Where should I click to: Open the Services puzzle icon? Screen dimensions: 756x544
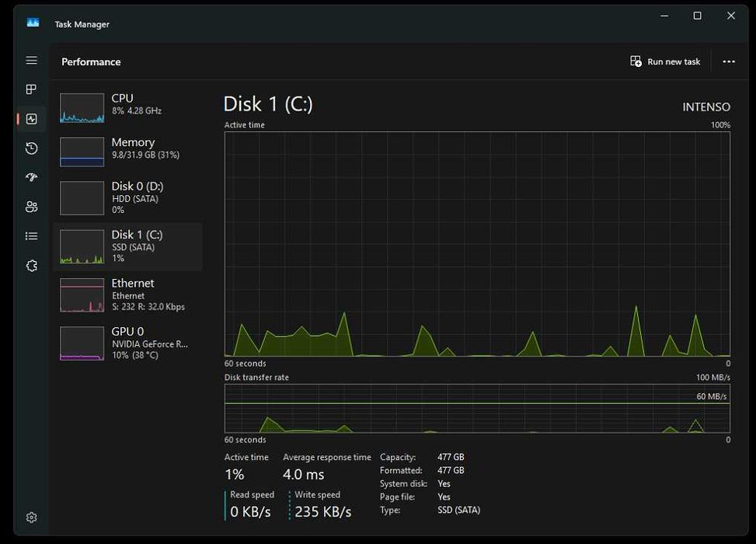point(31,266)
